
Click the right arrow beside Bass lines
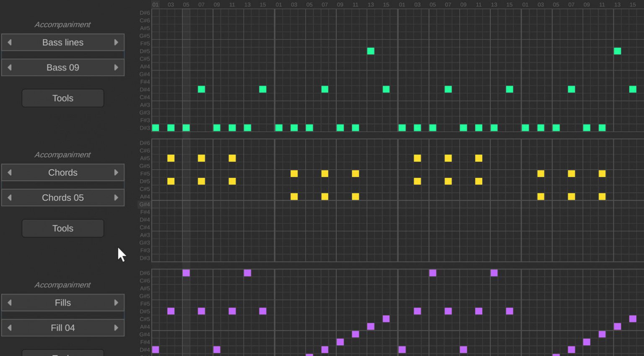(x=116, y=42)
